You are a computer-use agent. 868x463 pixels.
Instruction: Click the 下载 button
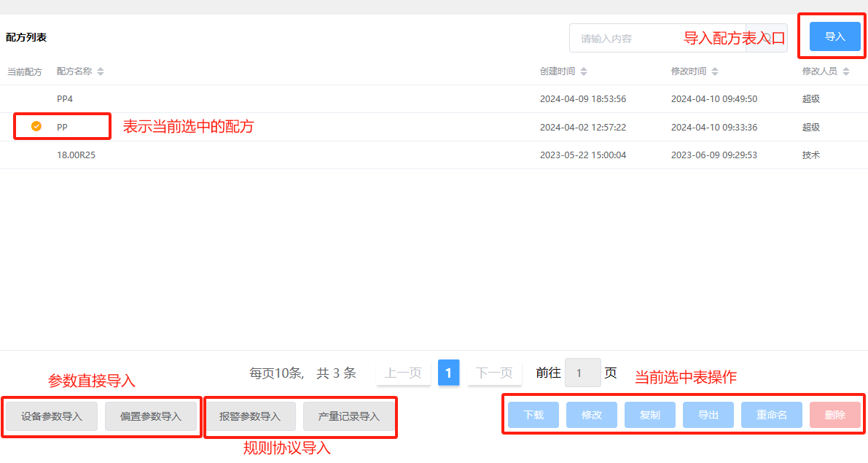click(533, 415)
